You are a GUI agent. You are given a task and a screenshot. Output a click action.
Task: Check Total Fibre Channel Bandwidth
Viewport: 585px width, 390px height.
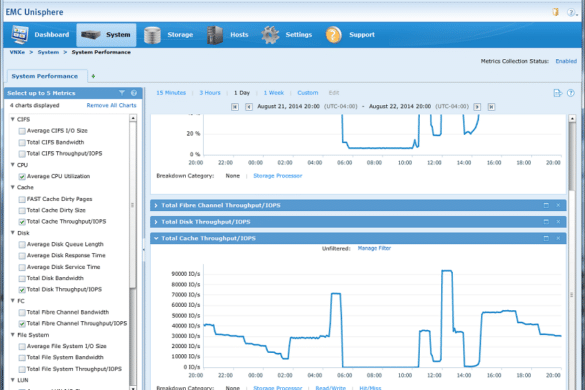point(22,312)
